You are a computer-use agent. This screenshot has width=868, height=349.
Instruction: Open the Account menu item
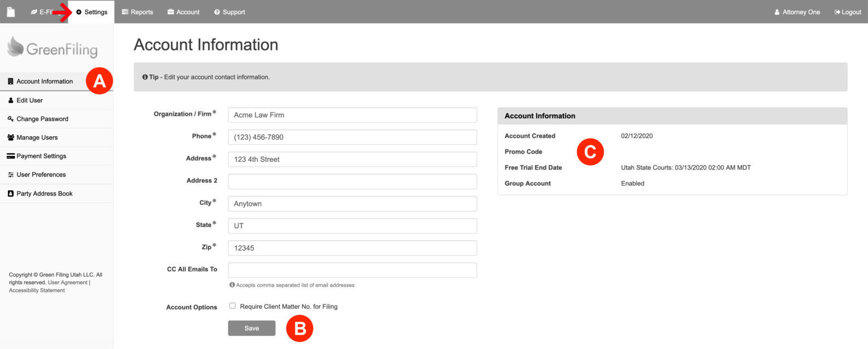(x=183, y=11)
